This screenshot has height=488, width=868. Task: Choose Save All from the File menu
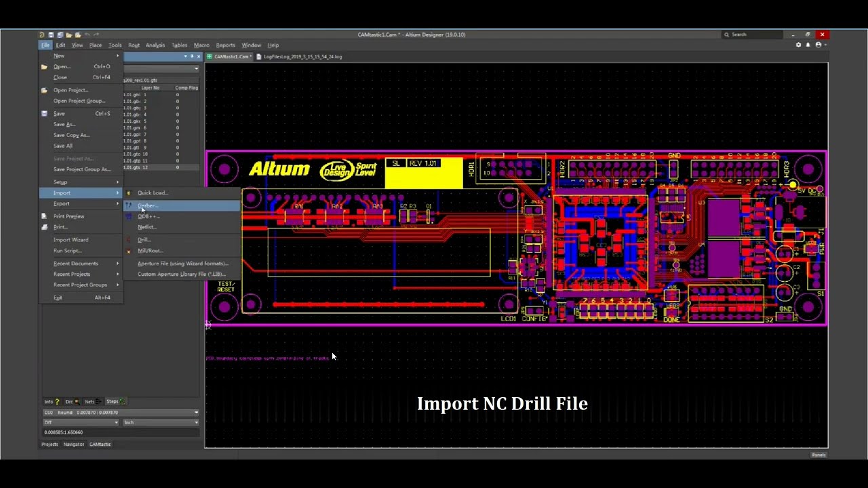(81, 146)
